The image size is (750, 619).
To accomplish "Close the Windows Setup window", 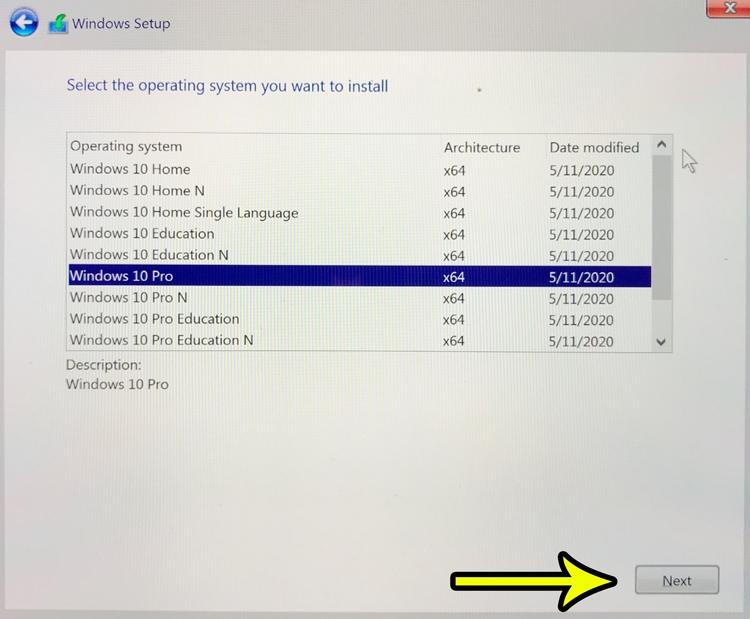I will pyautogui.click(x=728, y=8).
